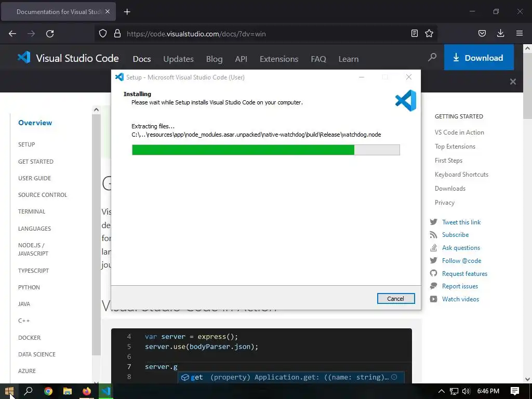Open a new browser tab
Screen dimensions: 532x399
[127, 12]
